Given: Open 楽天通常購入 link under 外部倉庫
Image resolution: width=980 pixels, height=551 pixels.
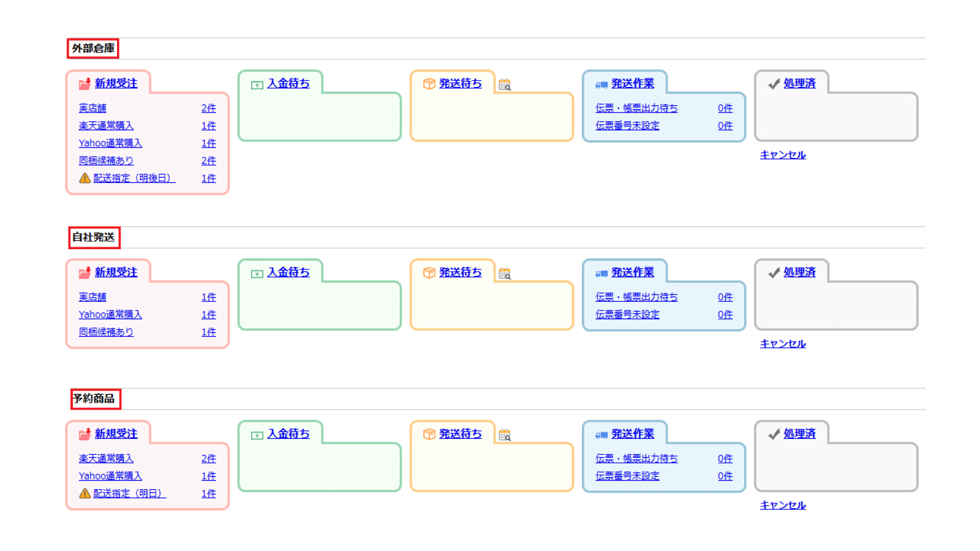Looking at the screenshot, I should coord(106,126).
